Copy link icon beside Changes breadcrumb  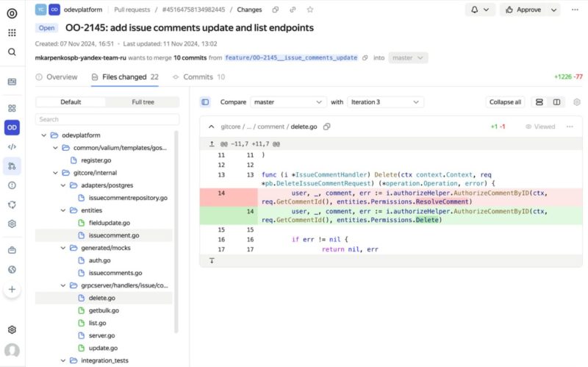[293, 10]
